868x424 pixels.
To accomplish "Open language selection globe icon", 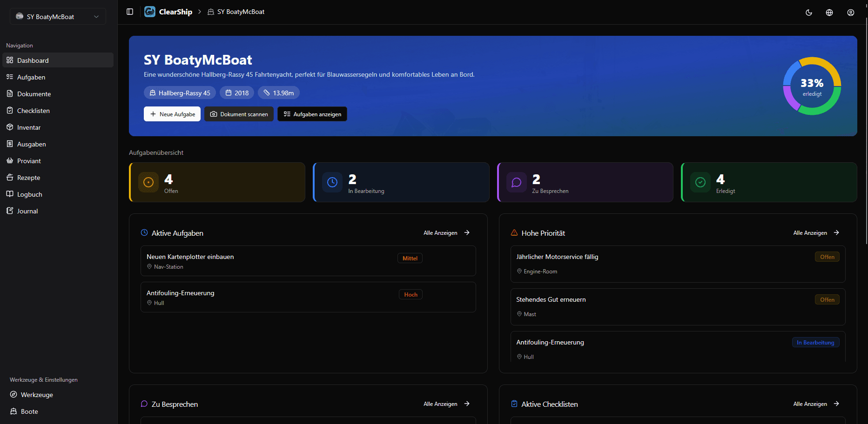I will coord(829,13).
